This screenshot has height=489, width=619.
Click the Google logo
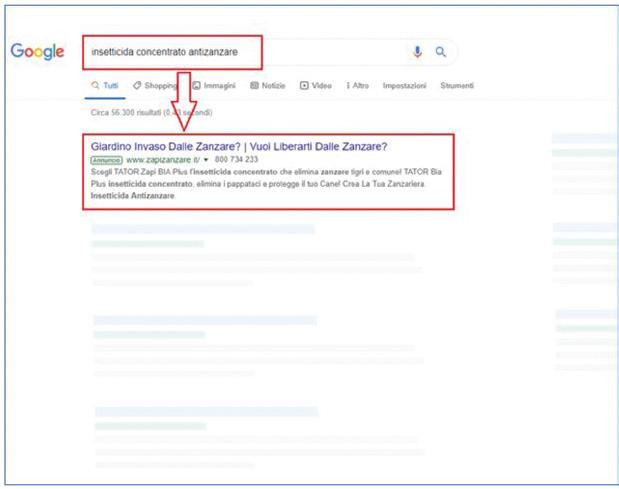coord(37,52)
